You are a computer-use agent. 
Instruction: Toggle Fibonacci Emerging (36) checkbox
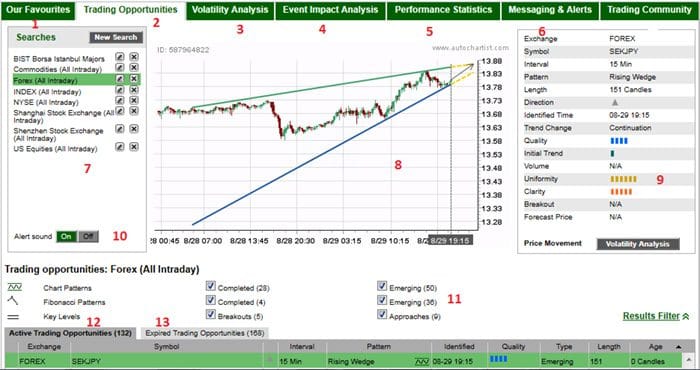click(382, 300)
